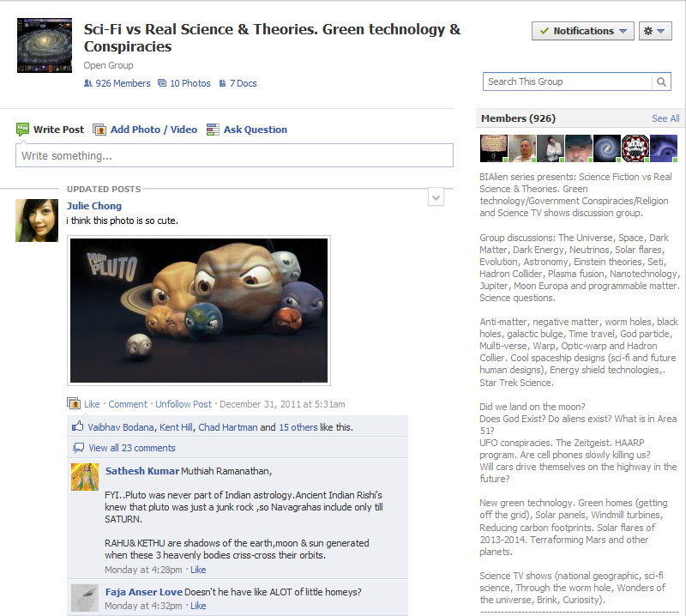
Task: Click the group galaxy profile picture
Action: click(45, 45)
